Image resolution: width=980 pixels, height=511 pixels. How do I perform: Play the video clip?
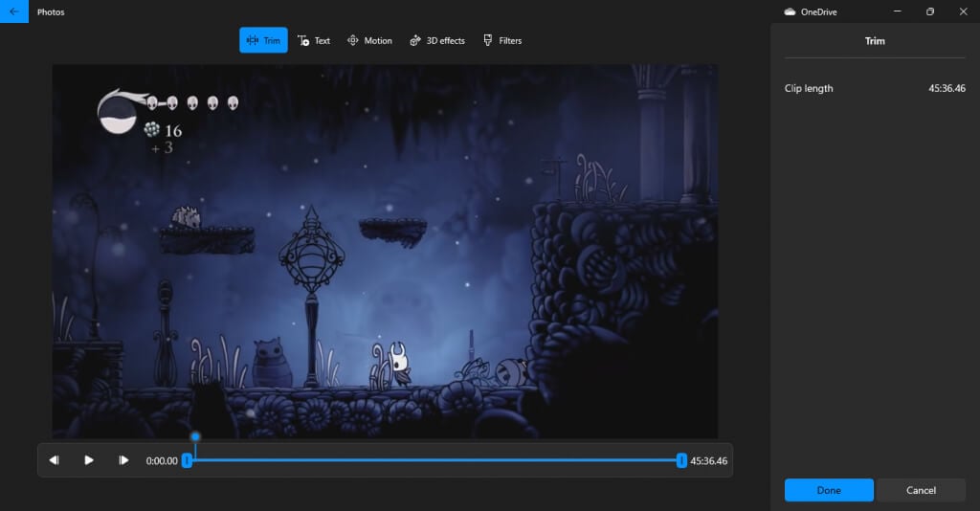pyautogui.click(x=89, y=460)
